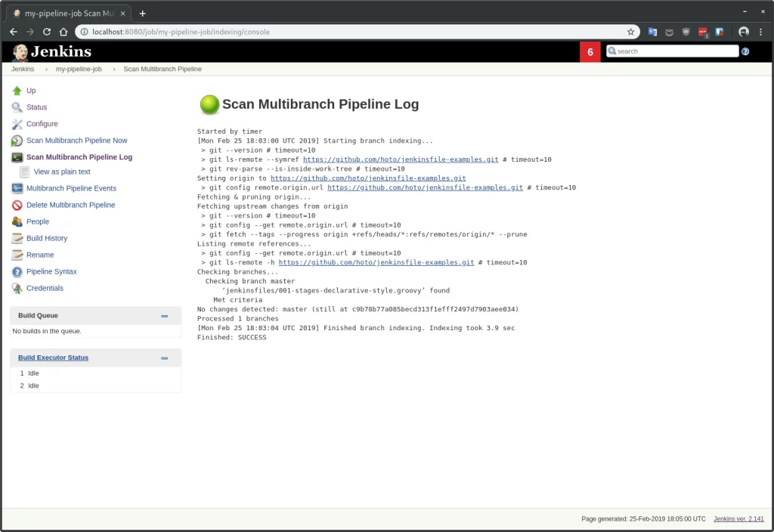
Task: Open the People sidebar link
Action: tap(38, 221)
